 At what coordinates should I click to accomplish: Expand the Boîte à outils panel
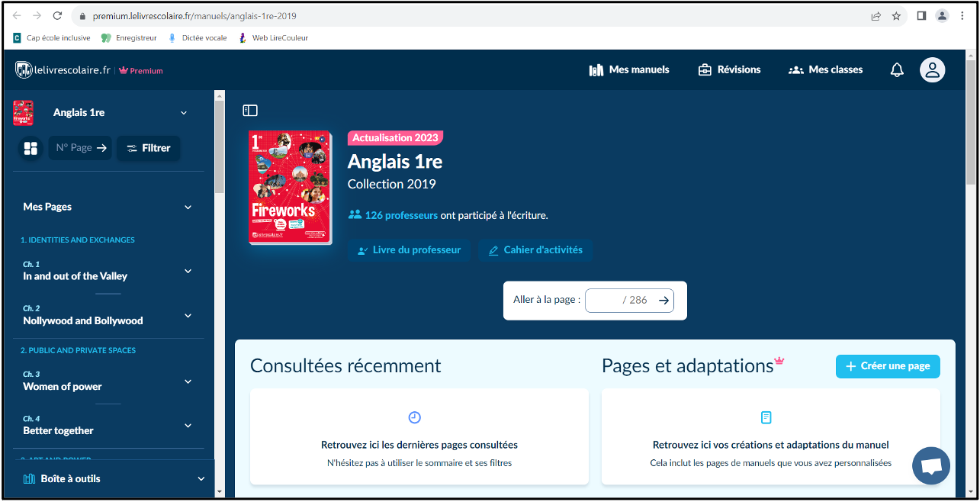coord(201,479)
